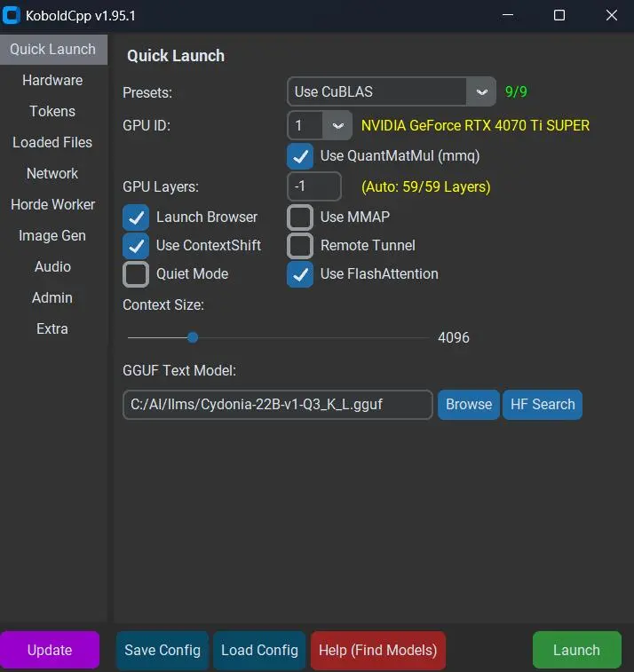Screen dimensions: 634x672
Task: Minimize the KoboldCpp window
Action: point(508,15)
